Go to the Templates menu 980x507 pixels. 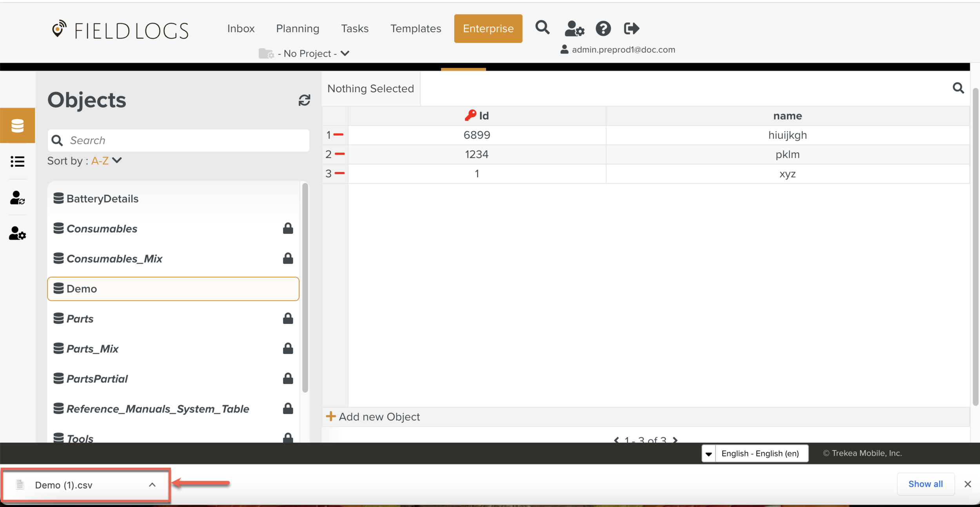coord(416,29)
